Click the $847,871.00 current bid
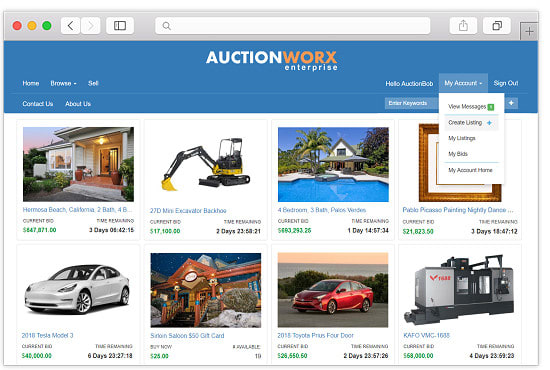The image size is (550, 370). pyautogui.click(x=39, y=230)
